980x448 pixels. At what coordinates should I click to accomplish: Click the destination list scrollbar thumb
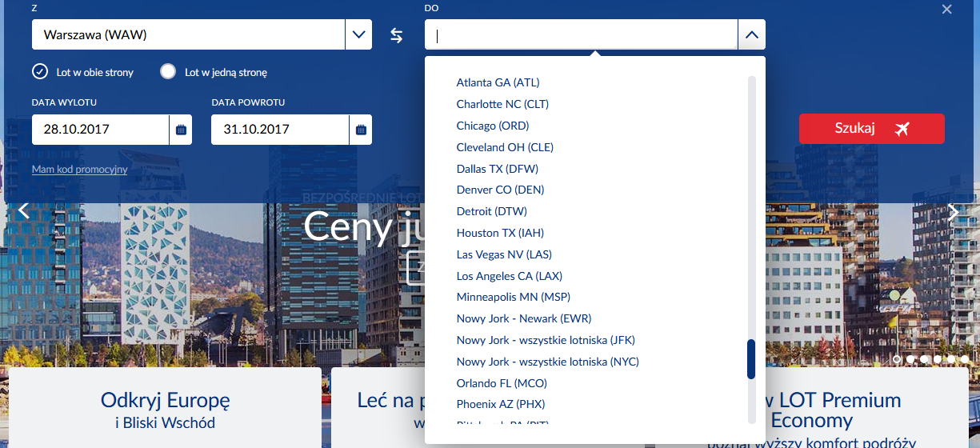(751, 359)
